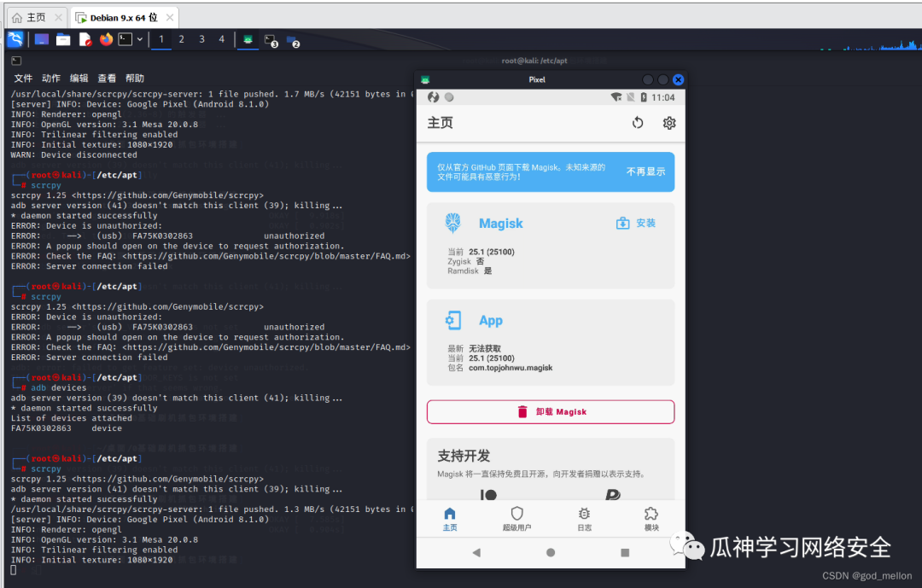Open the file manager from Kali panel
The height and width of the screenshot is (588, 922).
click(x=63, y=39)
